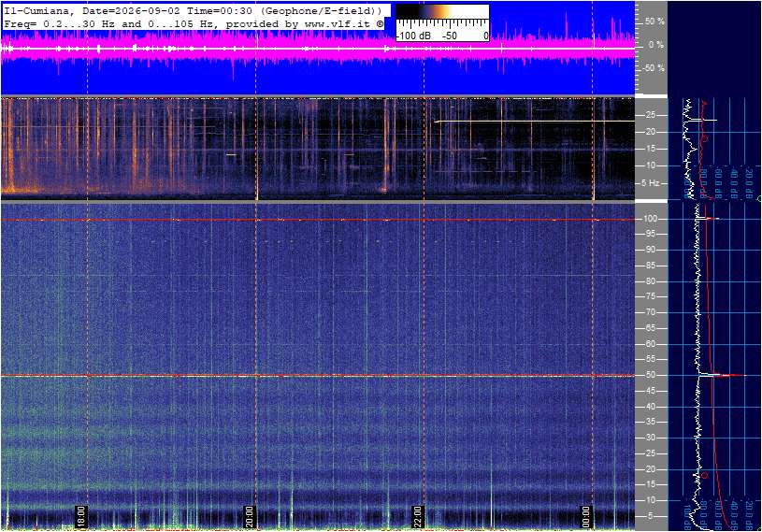The image size is (762, 532).
Task: Click "-40.0 dB" label in lower spectrum plot
Action: tap(734, 515)
